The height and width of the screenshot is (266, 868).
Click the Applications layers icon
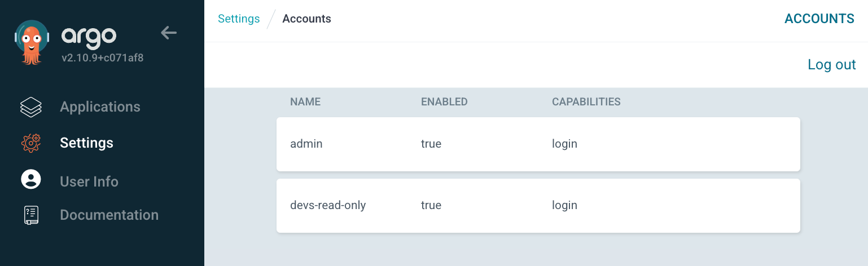tap(31, 107)
